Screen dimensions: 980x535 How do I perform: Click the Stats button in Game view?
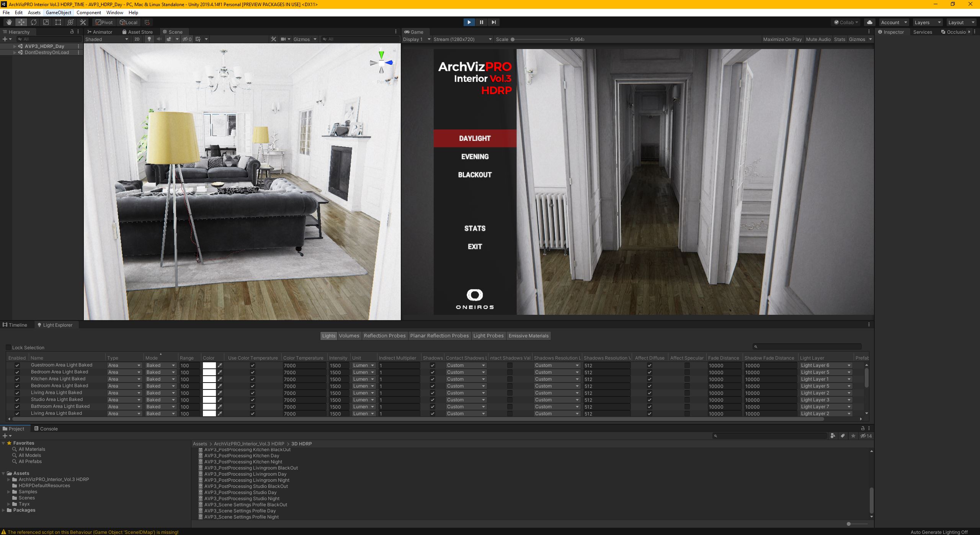(839, 39)
